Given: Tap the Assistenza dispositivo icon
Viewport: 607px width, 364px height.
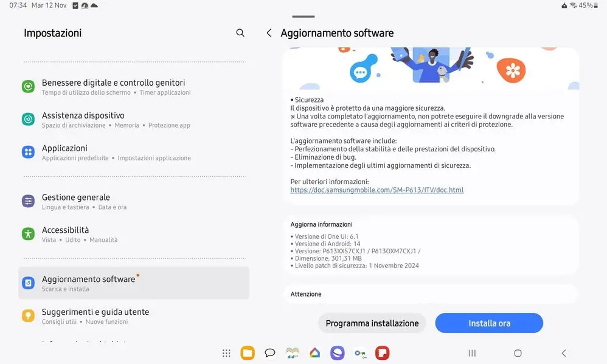Looking at the screenshot, I should [28, 119].
